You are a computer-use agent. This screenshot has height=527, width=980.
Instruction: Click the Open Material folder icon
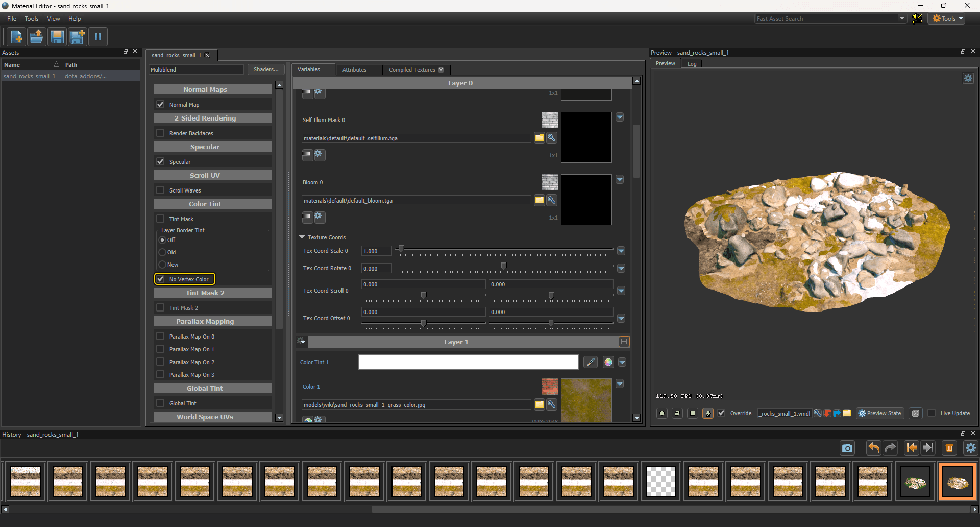pos(36,37)
